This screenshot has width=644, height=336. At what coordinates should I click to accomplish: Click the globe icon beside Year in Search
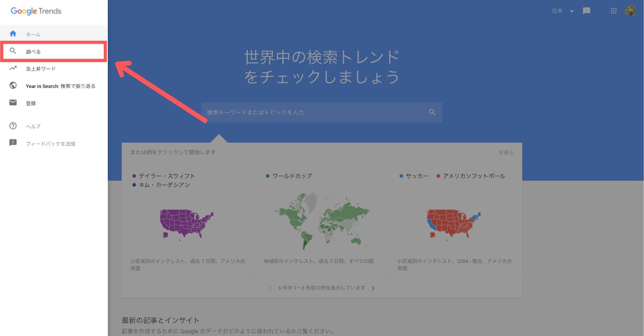click(x=13, y=85)
